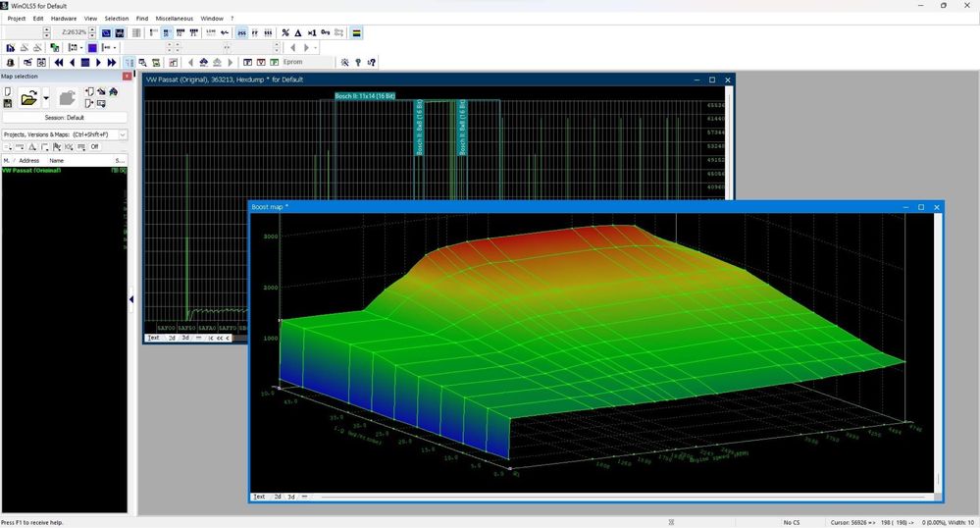Expand the Projects, Versions & Maps combo box
Screen dimensions: 980x528
click(x=123, y=134)
